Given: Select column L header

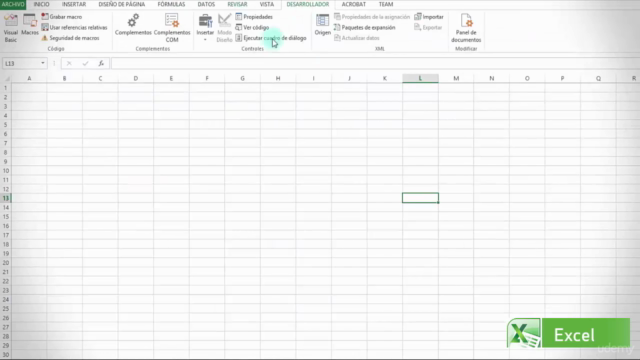Looking at the screenshot, I should (x=420, y=78).
